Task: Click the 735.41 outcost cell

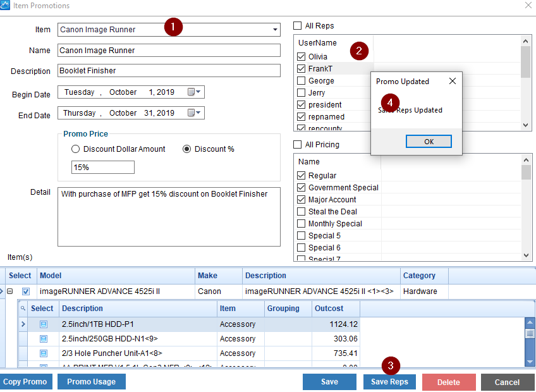Action: click(336, 353)
